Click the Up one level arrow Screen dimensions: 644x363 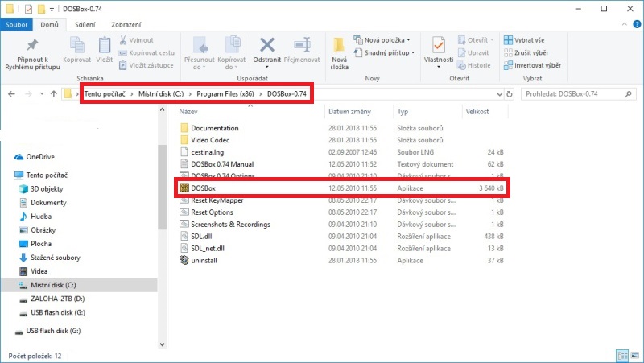pyautogui.click(x=53, y=94)
